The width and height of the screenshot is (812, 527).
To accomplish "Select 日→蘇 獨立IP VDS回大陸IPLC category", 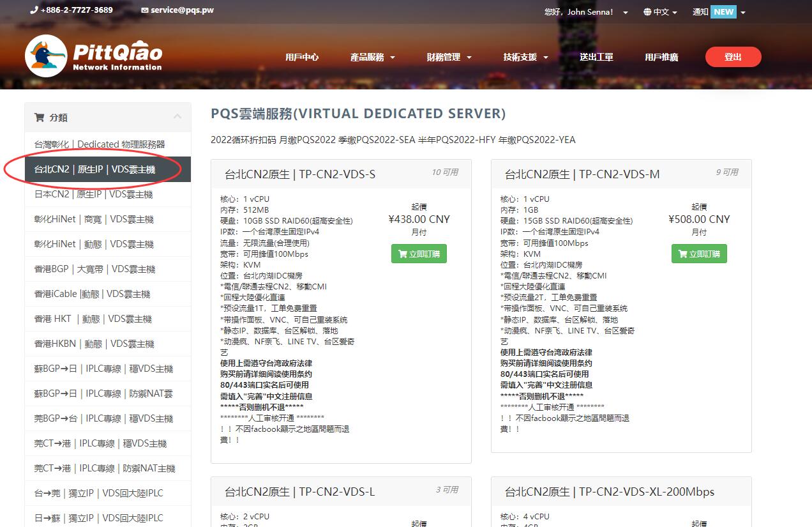I will pyautogui.click(x=108, y=518).
